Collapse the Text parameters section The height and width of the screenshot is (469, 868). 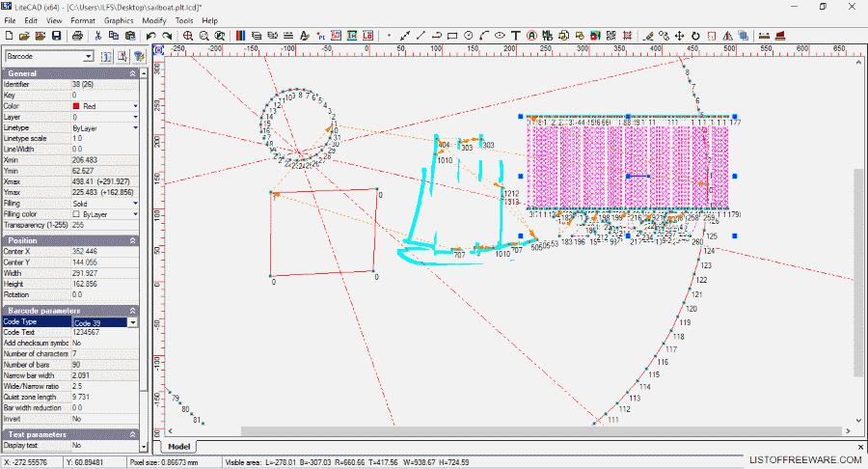coord(132,434)
